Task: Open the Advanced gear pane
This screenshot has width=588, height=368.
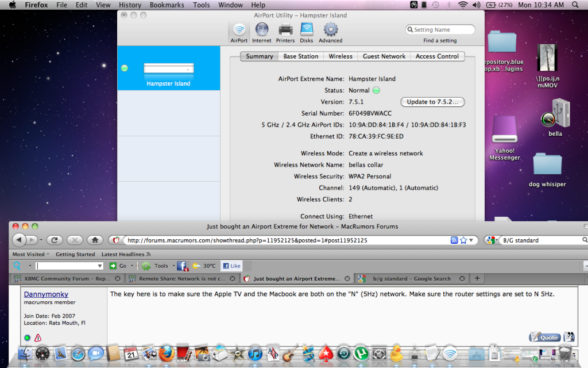Action: tap(330, 33)
